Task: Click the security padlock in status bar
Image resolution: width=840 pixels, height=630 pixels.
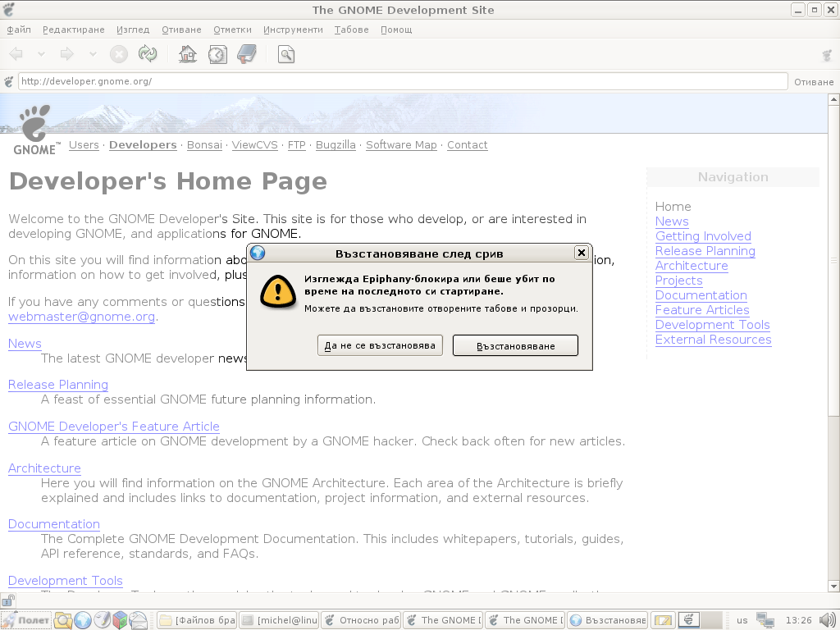Action: click(8, 600)
